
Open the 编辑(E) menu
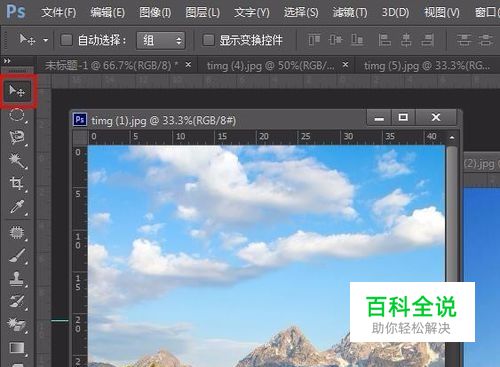click(x=108, y=13)
